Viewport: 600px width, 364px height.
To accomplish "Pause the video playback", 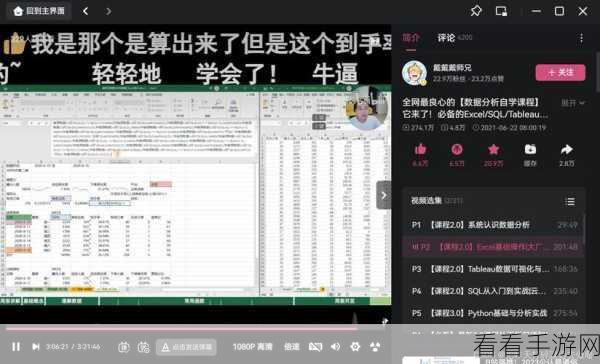I will (x=16, y=347).
